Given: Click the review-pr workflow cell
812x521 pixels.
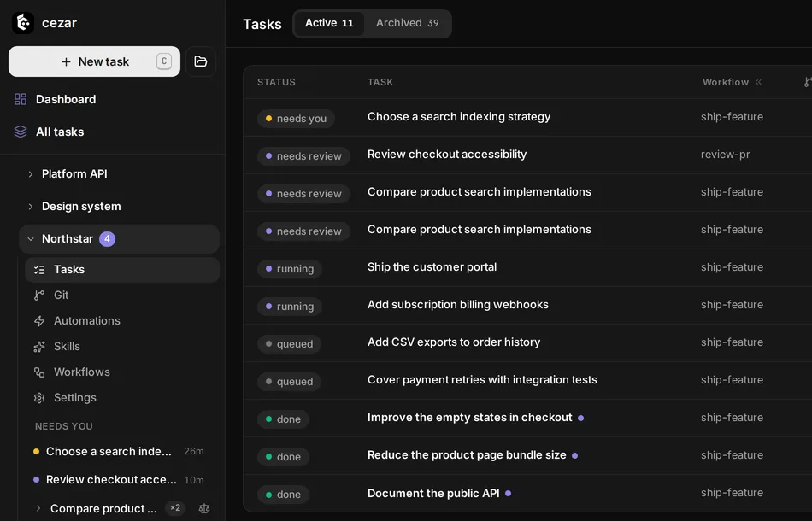Looking at the screenshot, I should tap(725, 155).
